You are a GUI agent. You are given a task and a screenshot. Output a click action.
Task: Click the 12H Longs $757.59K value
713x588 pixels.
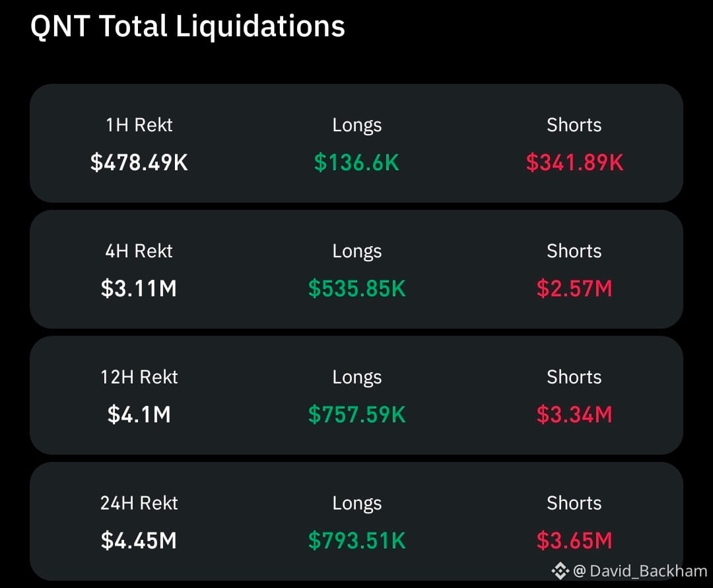[x=357, y=414]
